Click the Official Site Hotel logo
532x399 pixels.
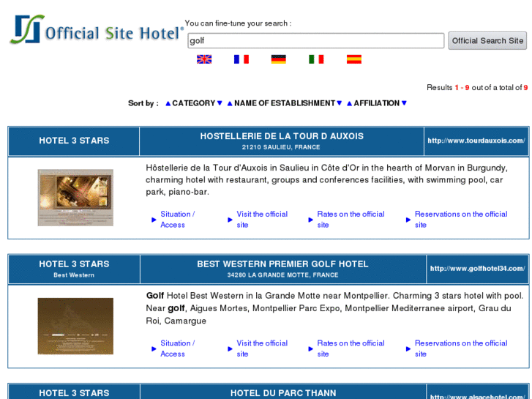coord(97,30)
